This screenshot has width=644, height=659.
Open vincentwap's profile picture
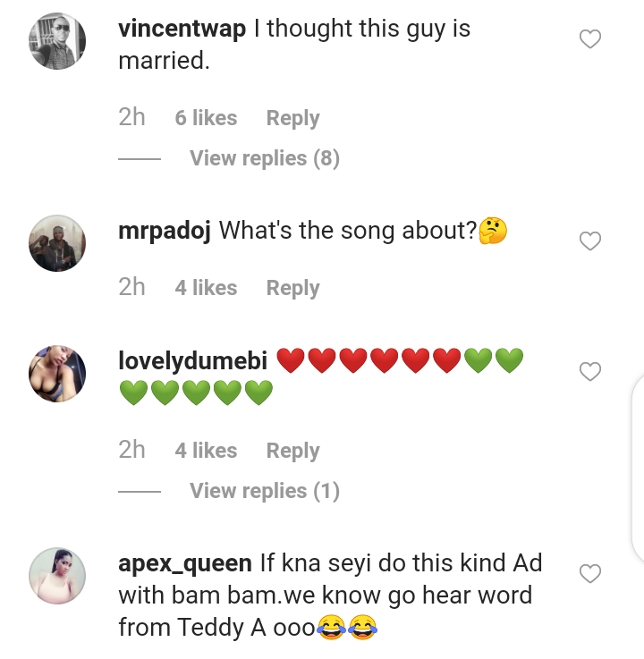(x=57, y=41)
